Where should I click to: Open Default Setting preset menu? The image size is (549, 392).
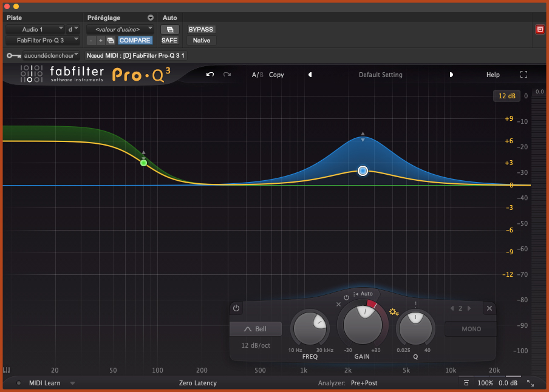[380, 75]
